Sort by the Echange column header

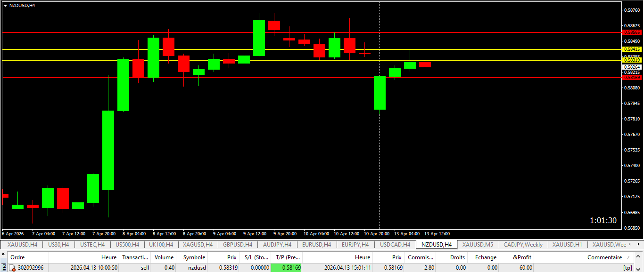pyautogui.click(x=484, y=257)
